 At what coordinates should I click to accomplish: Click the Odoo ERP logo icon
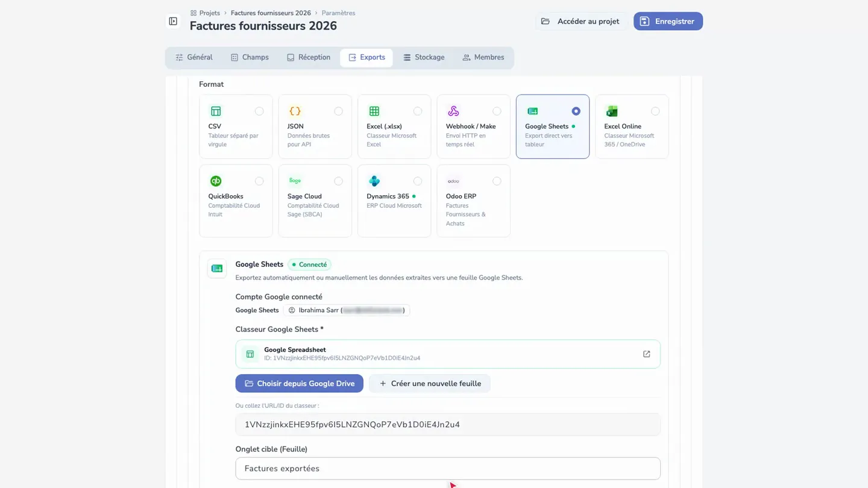click(453, 181)
